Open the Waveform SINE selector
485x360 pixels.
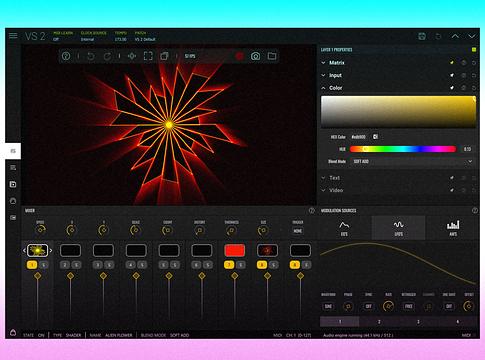coord(328,306)
